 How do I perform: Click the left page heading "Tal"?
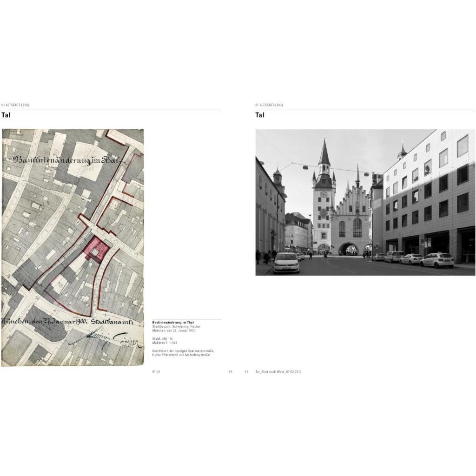pyautogui.click(x=6, y=115)
